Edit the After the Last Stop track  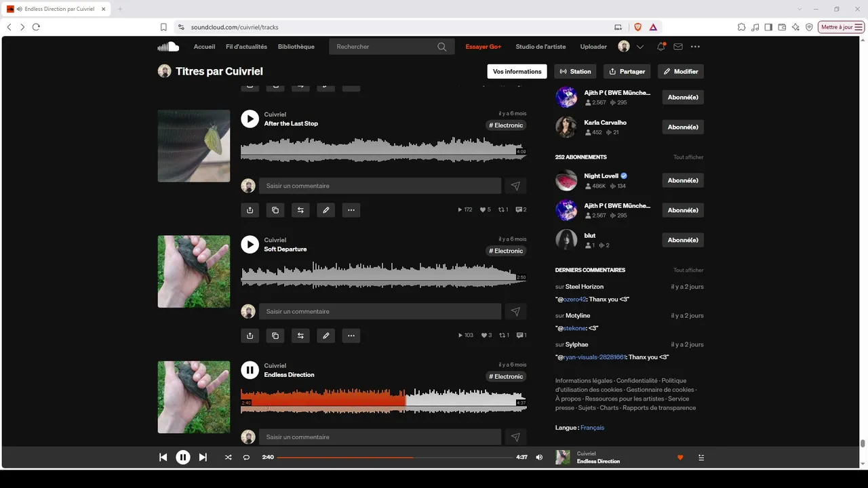coord(326,210)
